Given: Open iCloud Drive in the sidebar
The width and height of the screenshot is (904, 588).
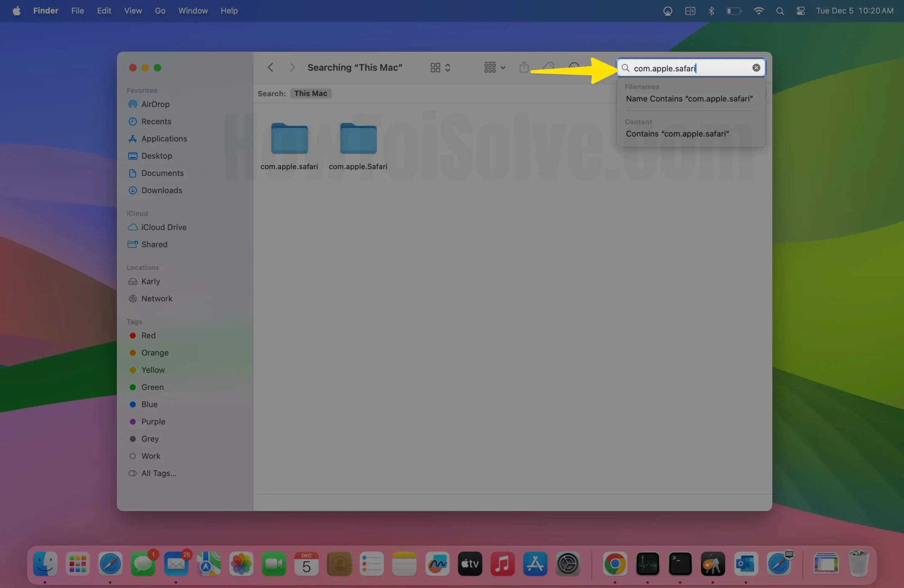Looking at the screenshot, I should click(157, 227).
